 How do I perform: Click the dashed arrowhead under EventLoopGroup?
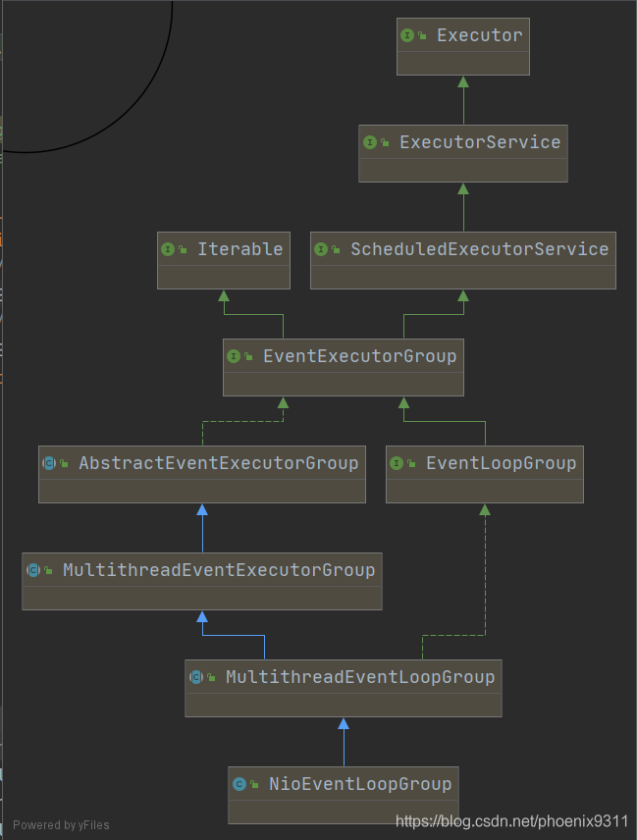485,510
